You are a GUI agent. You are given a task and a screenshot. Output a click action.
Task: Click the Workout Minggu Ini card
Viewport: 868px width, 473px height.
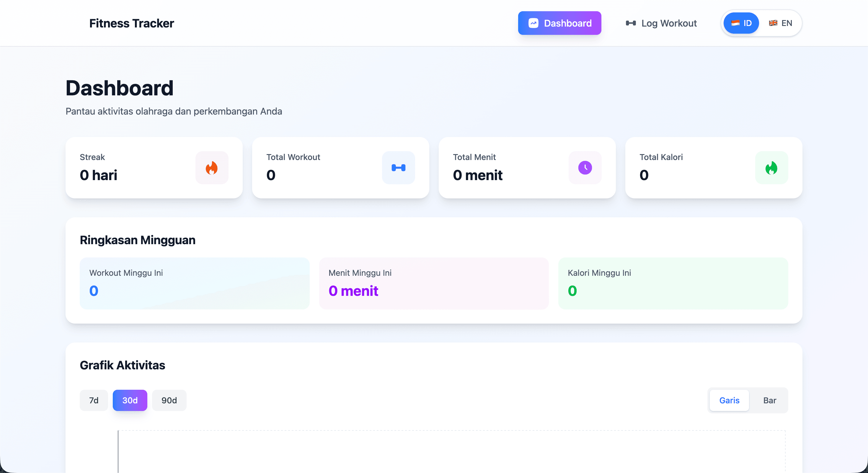pos(195,283)
